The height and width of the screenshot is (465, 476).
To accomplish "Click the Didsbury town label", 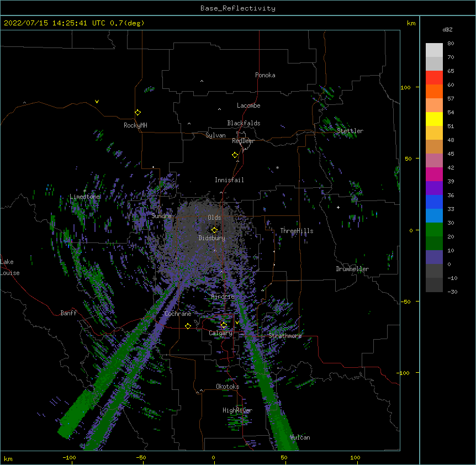I will [x=212, y=238].
